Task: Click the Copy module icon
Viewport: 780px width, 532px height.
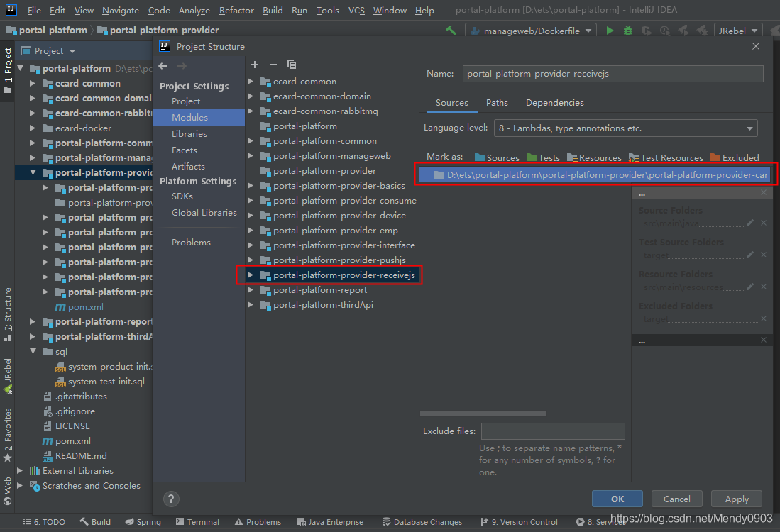Action: [291, 65]
